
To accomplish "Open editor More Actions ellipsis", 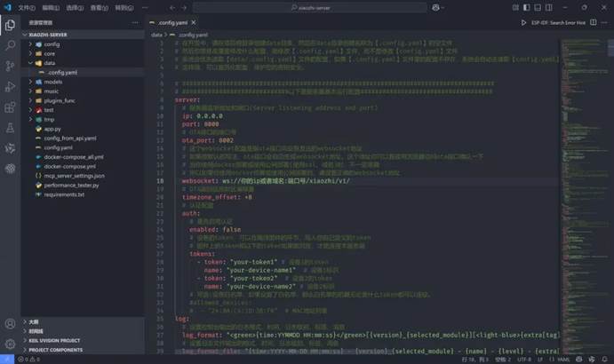I will 604,23.
